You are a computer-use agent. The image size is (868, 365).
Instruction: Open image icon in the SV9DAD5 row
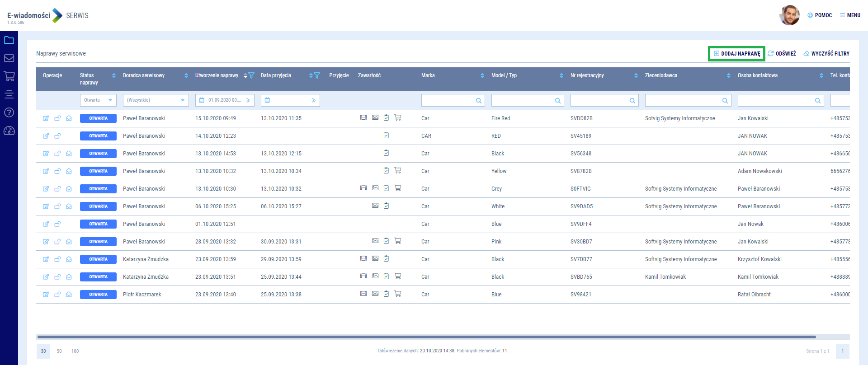(375, 206)
